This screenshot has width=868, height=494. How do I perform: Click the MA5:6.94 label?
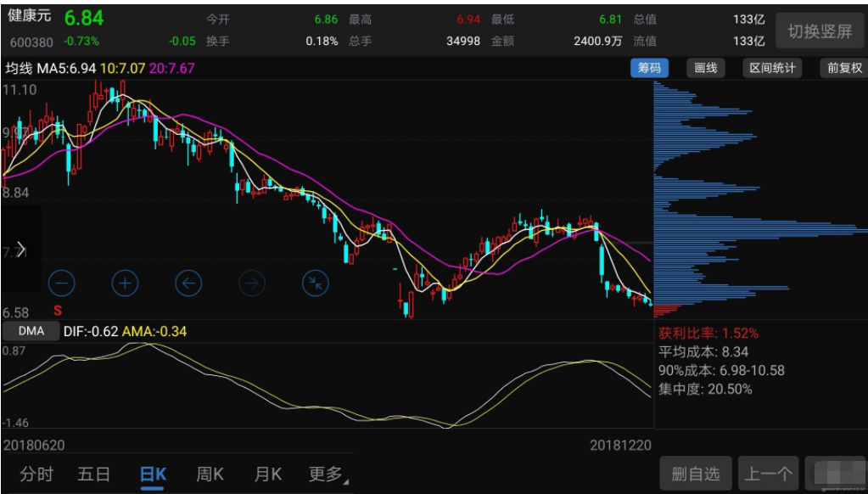(66, 69)
